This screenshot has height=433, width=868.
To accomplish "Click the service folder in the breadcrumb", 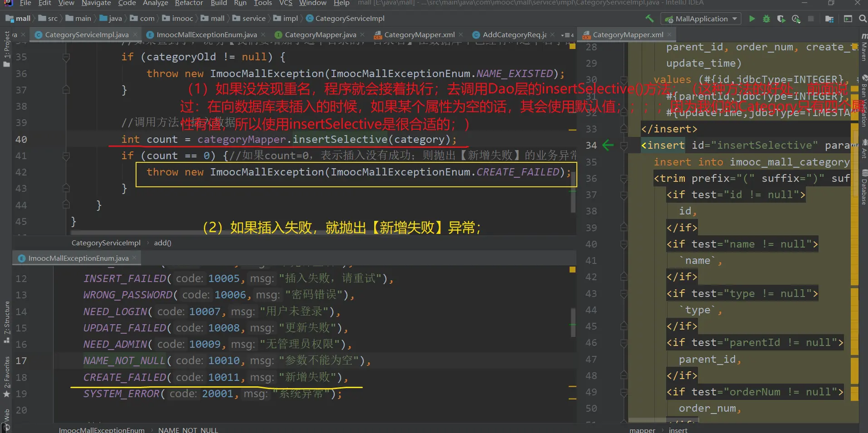I will (x=254, y=19).
